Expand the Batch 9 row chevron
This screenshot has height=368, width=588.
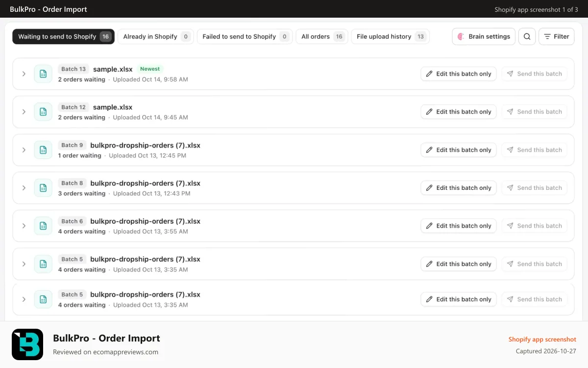point(24,150)
